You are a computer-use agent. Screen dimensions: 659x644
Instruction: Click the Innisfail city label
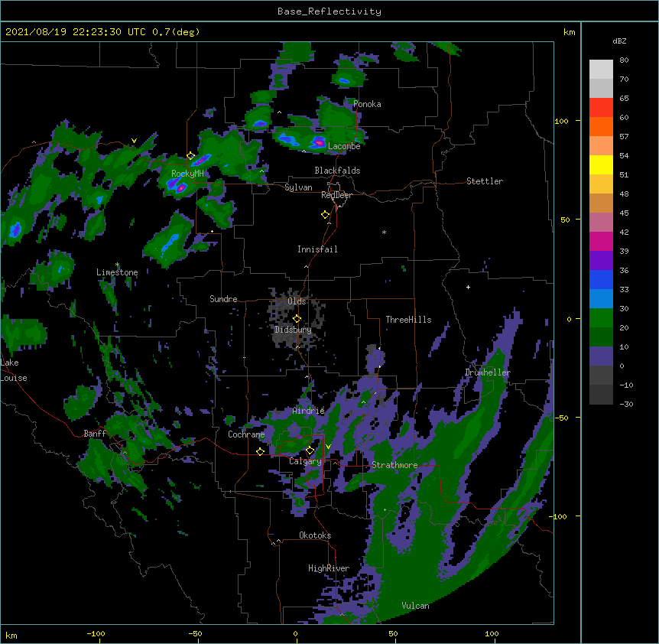pyautogui.click(x=317, y=249)
